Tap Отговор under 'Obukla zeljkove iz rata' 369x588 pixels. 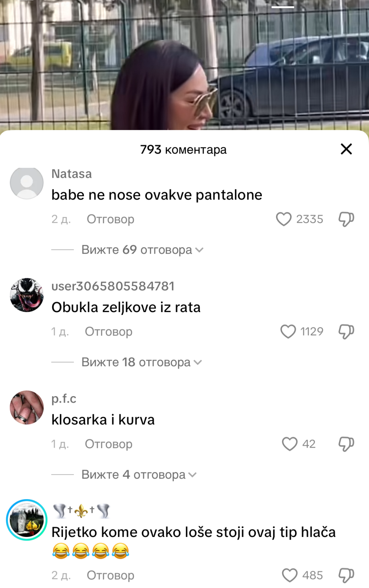pos(109,331)
